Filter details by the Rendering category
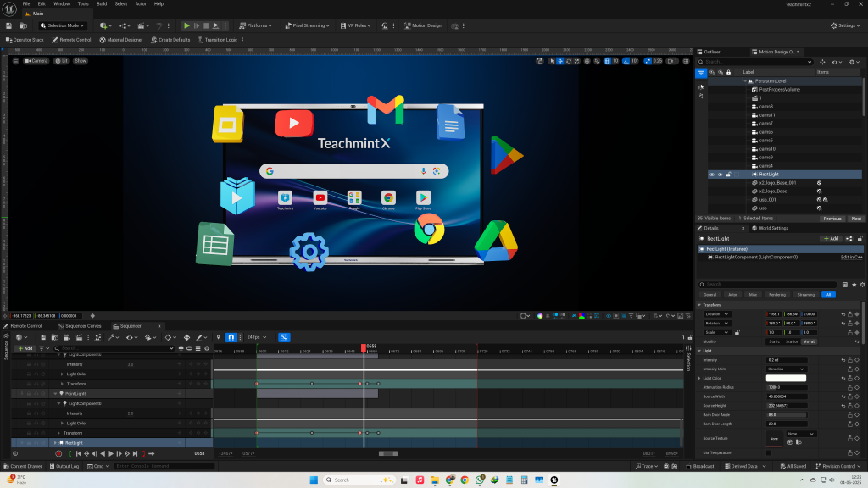Screen dimensions: 868x488 point(777,295)
